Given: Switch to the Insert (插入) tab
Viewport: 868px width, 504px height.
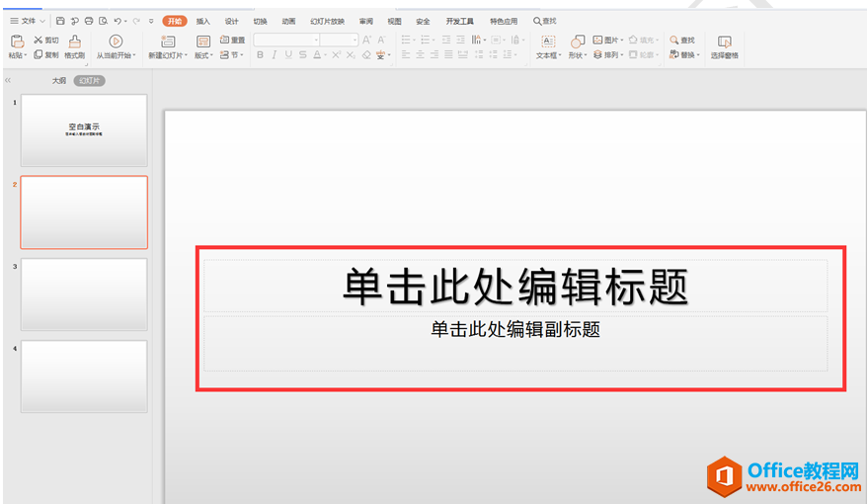Looking at the screenshot, I should pos(203,21).
